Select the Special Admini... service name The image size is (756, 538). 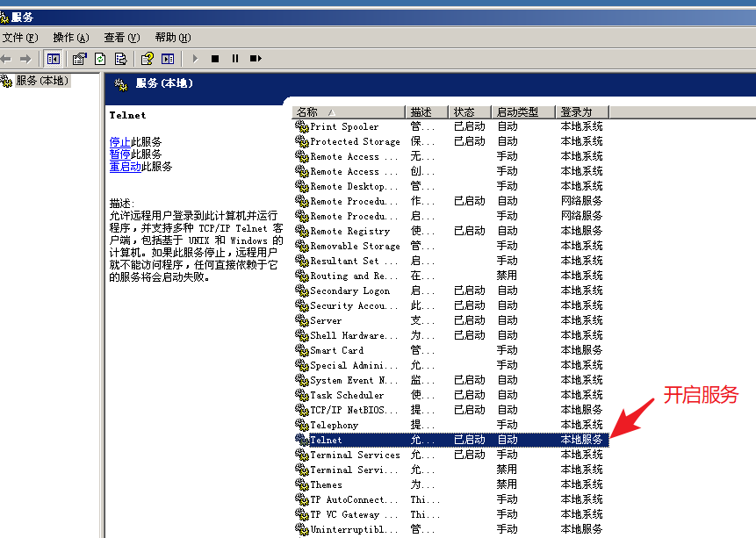(354, 366)
